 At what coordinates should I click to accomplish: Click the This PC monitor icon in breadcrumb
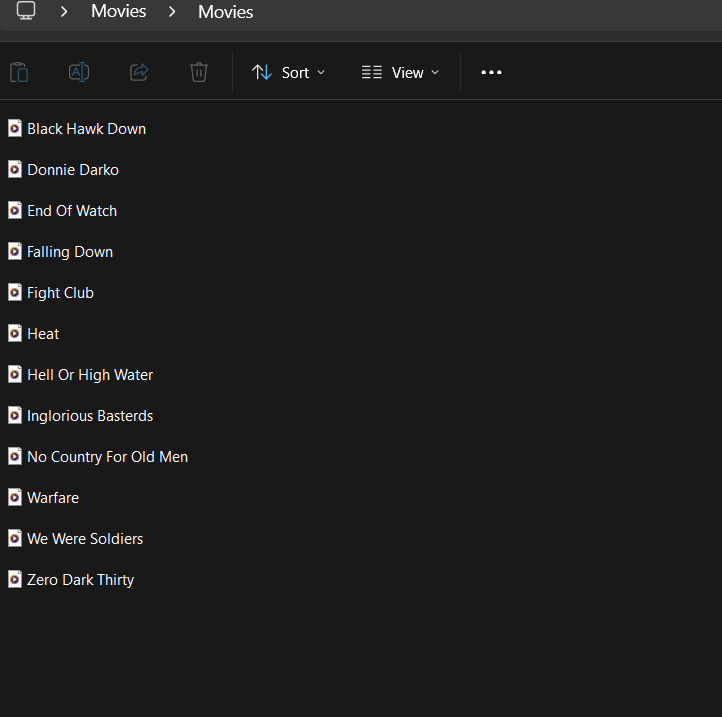tap(26, 10)
